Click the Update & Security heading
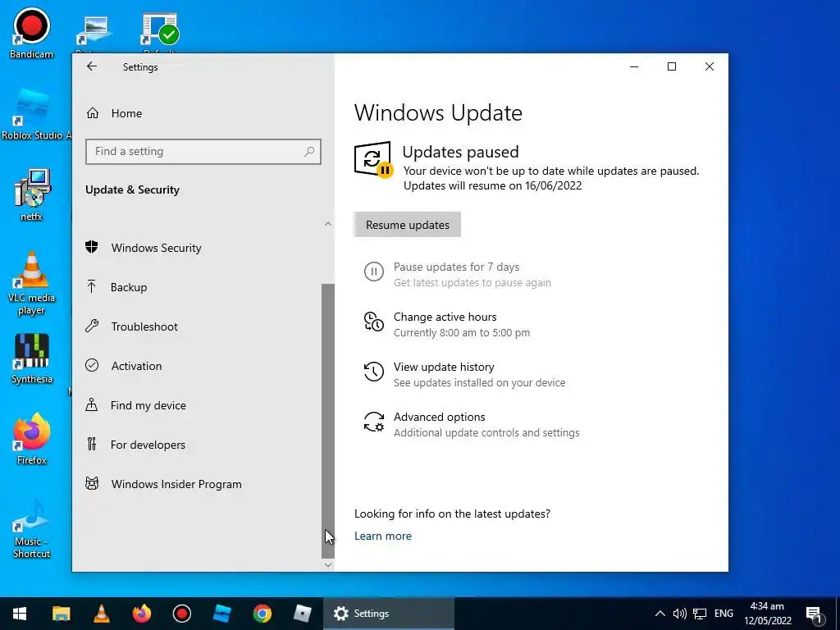Image resolution: width=840 pixels, height=630 pixels. point(132,189)
